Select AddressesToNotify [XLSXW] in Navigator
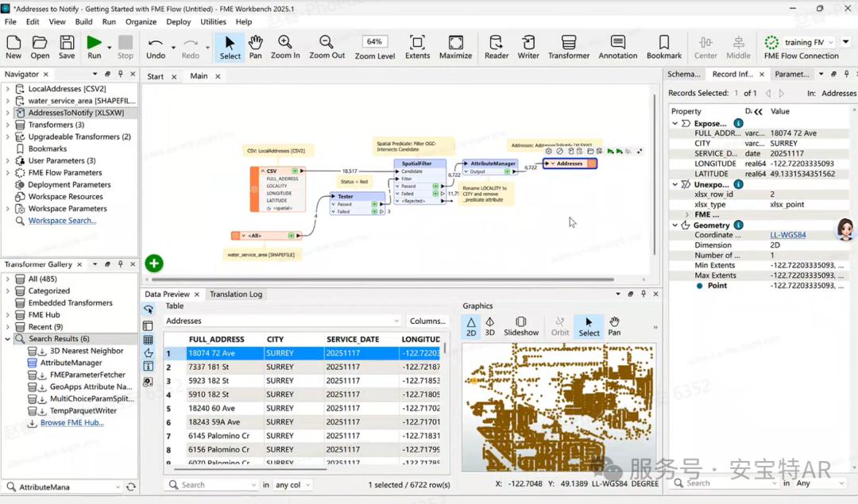The width and height of the screenshot is (858, 504). click(76, 113)
